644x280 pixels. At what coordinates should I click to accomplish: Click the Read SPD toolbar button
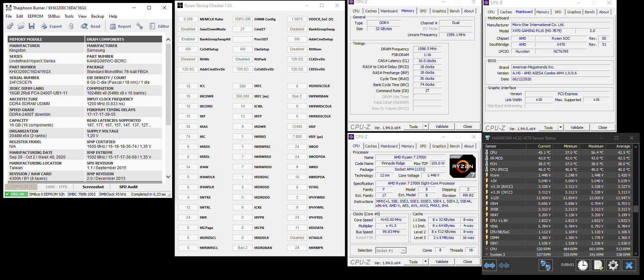coord(91,26)
